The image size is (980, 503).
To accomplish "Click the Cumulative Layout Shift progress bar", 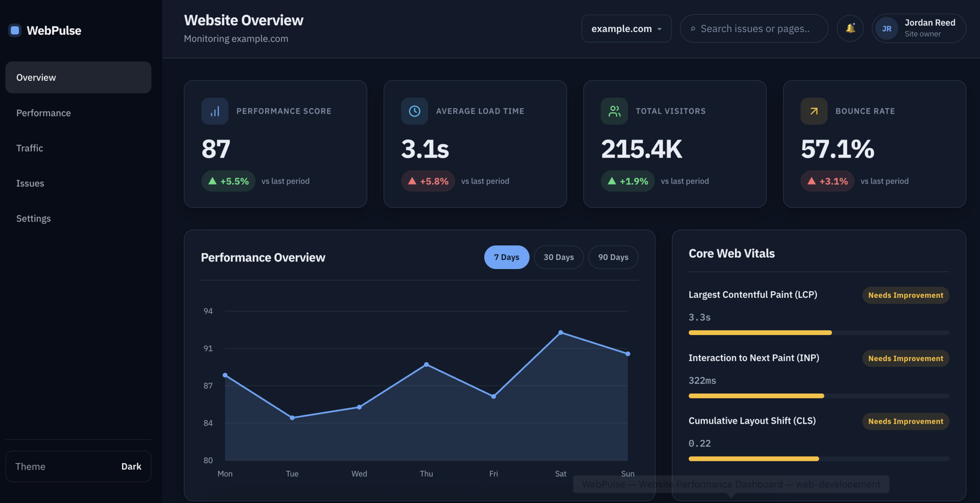I will pyautogui.click(x=819, y=459).
